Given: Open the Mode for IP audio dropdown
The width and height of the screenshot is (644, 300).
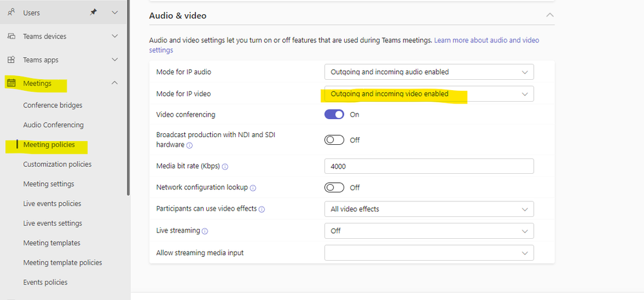Looking at the screenshot, I should (429, 72).
